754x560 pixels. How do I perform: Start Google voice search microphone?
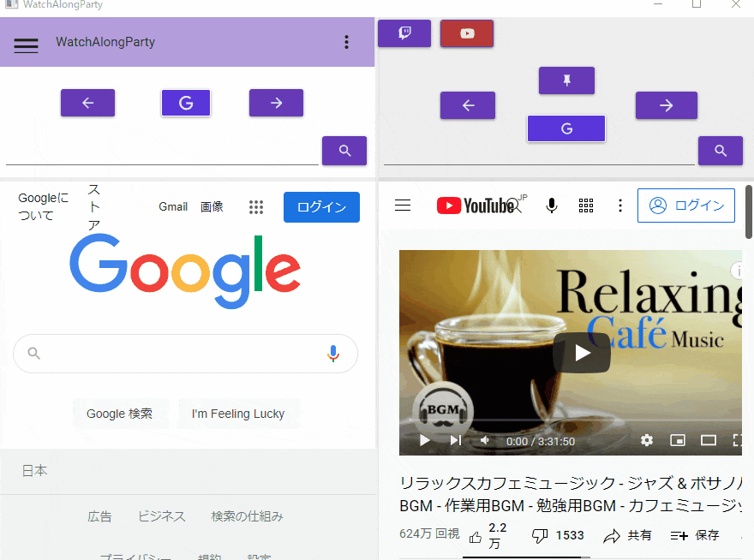(332, 354)
